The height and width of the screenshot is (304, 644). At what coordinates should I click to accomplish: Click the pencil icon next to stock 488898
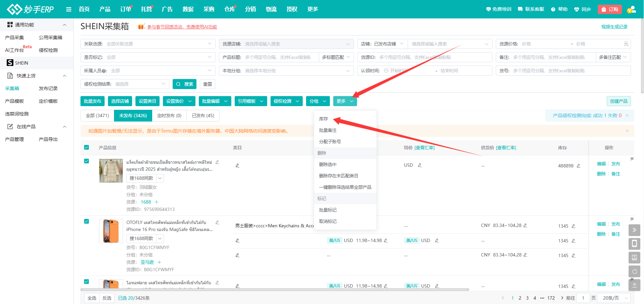tap(578, 166)
